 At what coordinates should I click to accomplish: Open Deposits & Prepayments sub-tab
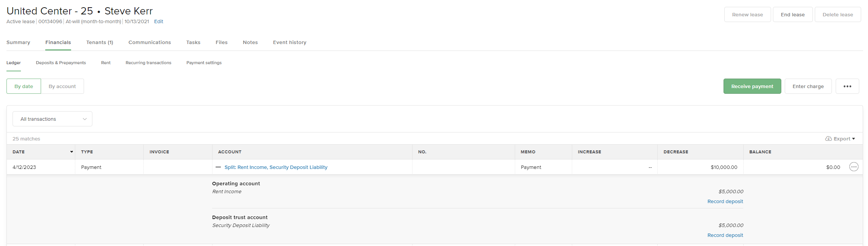(x=61, y=63)
